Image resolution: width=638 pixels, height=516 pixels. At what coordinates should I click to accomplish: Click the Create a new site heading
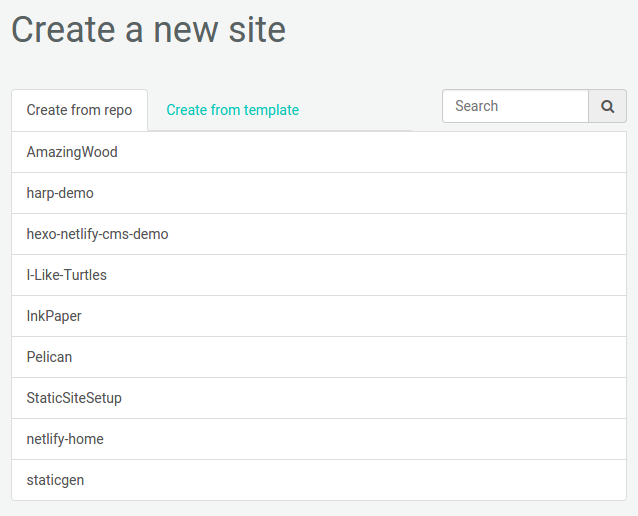pyautogui.click(x=148, y=29)
